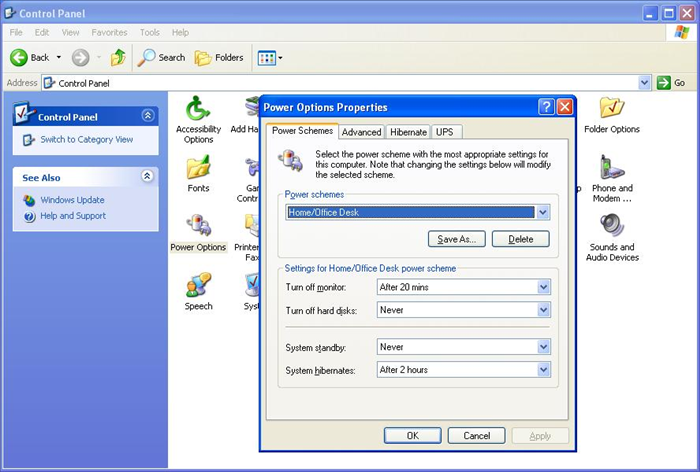The image size is (700, 472).
Task: Click Switch to Category View link
Action: [87, 139]
